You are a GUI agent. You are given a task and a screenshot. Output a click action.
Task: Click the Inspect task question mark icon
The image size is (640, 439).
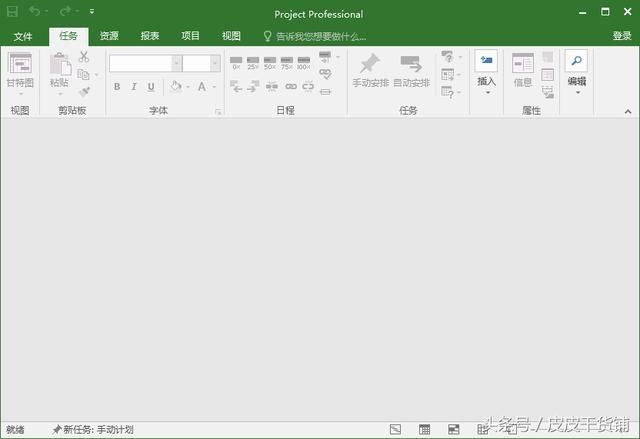pos(448,57)
